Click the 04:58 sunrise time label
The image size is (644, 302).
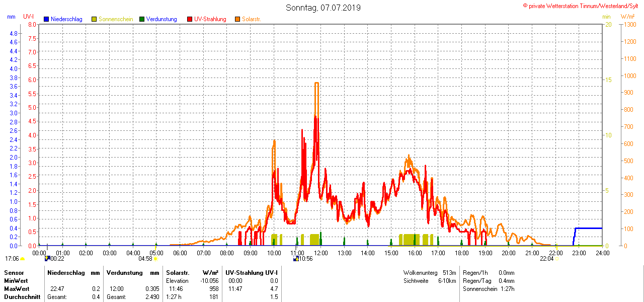click(145, 259)
